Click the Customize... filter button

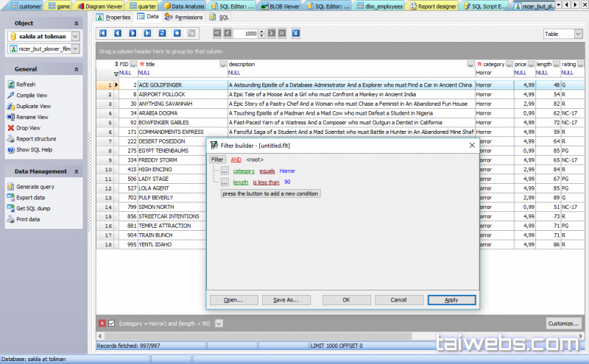(x=564, y=324)
